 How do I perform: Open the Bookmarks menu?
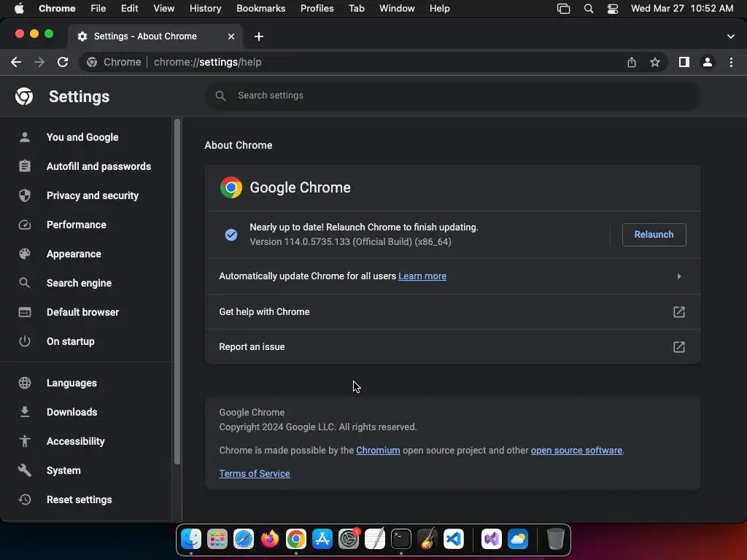(x=260, y=9)
